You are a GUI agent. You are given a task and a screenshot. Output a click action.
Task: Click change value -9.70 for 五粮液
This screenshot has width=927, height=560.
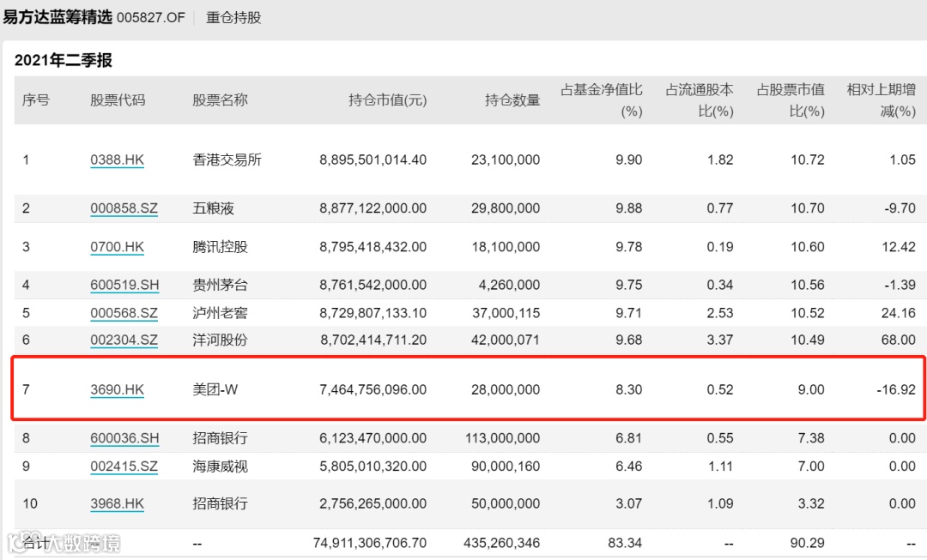pos(900,208)
